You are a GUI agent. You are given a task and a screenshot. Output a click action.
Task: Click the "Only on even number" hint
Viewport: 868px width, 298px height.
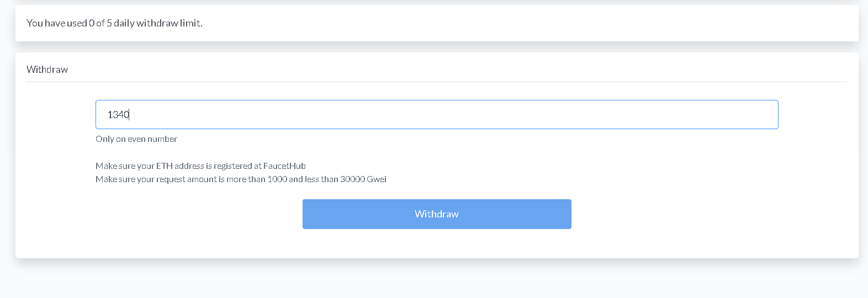coord(136,139)
